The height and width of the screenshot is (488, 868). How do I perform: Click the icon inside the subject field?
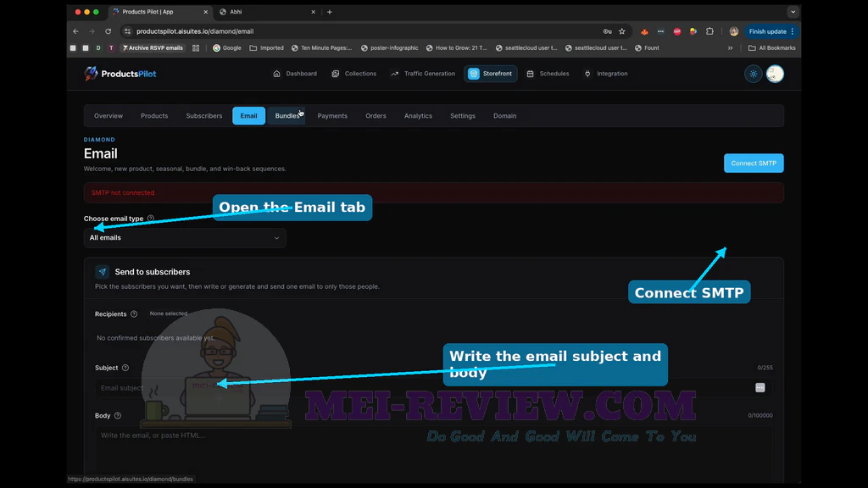(x=760, y=388)
